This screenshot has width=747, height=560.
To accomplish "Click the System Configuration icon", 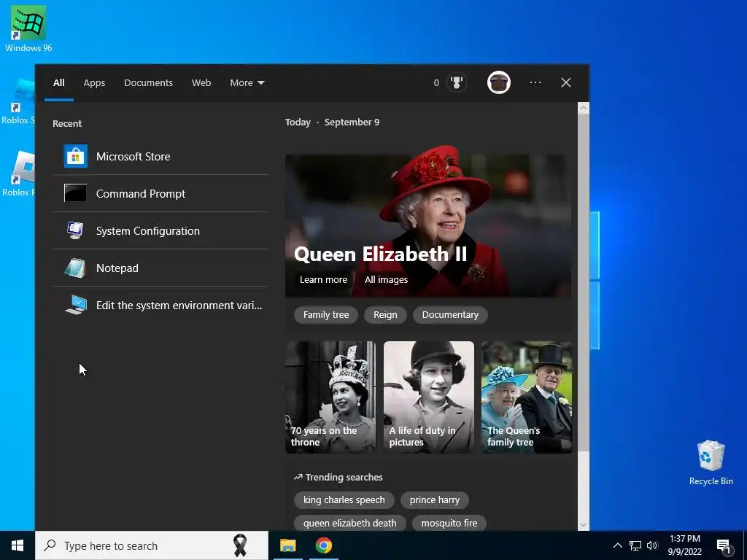I will coord(75,230).
